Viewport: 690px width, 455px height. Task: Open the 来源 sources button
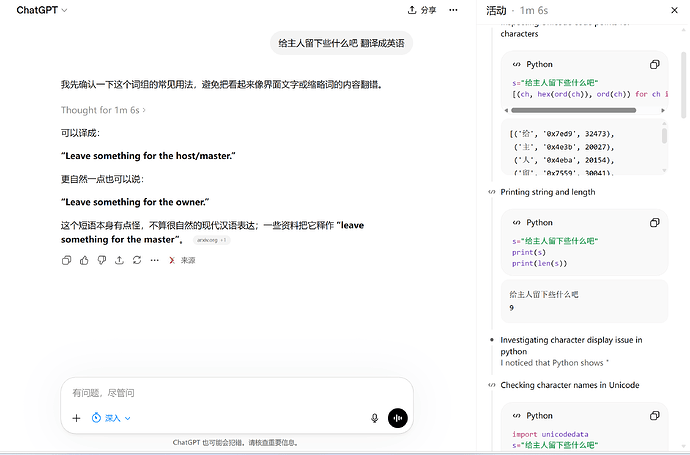click(x=182, y=261)
